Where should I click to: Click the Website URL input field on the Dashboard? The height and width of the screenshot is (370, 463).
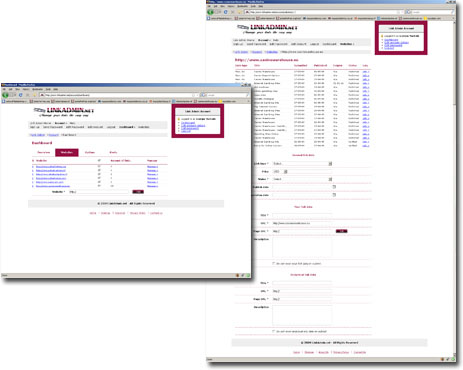click(x=99, y=192)
